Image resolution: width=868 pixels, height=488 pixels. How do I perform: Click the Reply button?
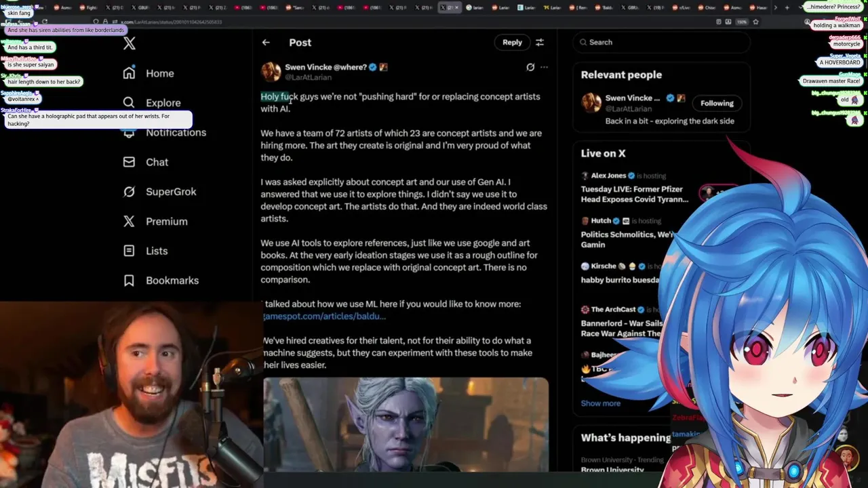pyautogui.click(x=512, y=42)
